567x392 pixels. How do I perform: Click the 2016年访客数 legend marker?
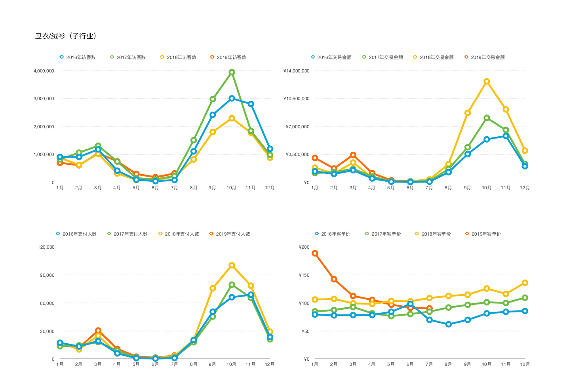[x=61, y=57]
